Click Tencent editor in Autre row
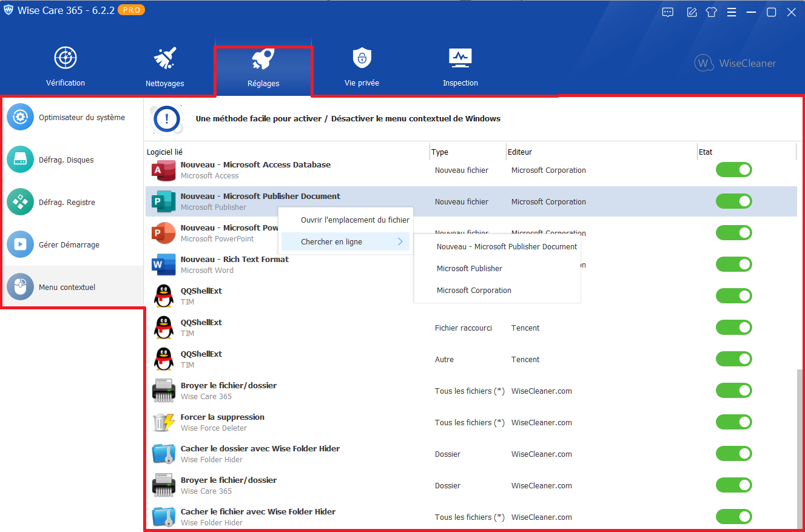 [x=525, y=359]
